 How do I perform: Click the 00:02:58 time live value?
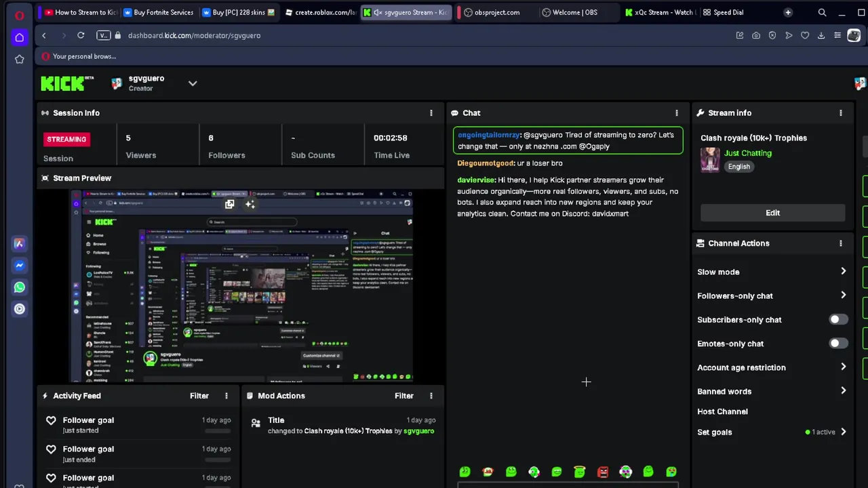click(390, 138)
